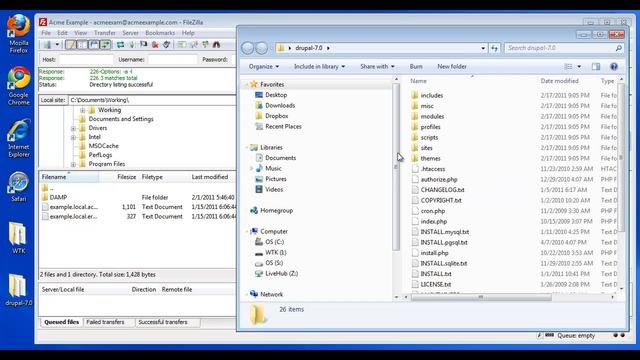Toggle message log display in FileZilla toolbar
The width and height of the screenshot is (640, 360).
[71, 44]
